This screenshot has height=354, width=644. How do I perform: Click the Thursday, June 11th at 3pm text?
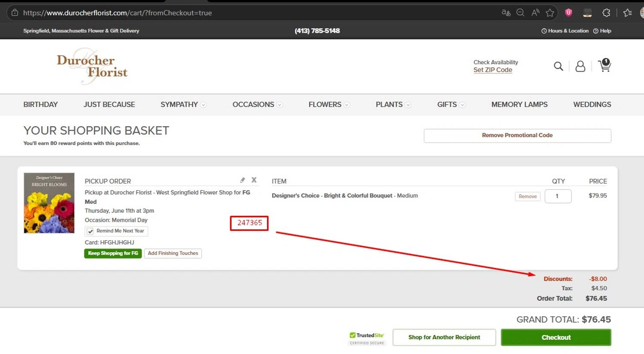[x=119, y=211]
